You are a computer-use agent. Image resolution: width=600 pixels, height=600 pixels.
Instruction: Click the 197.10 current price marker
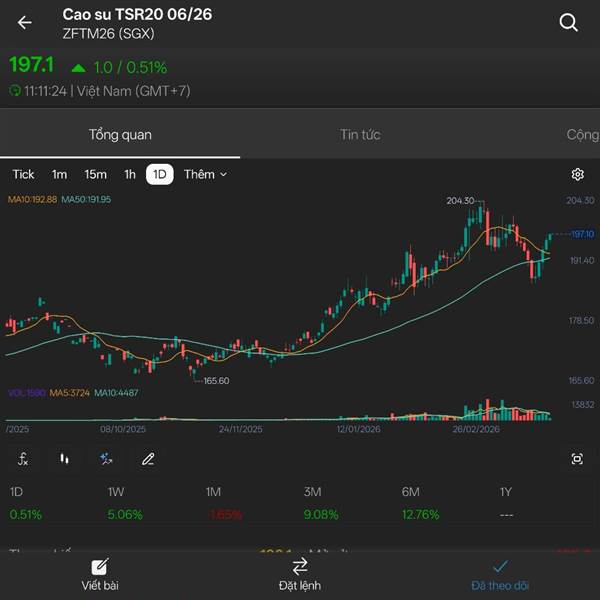(x=581, y=234)
